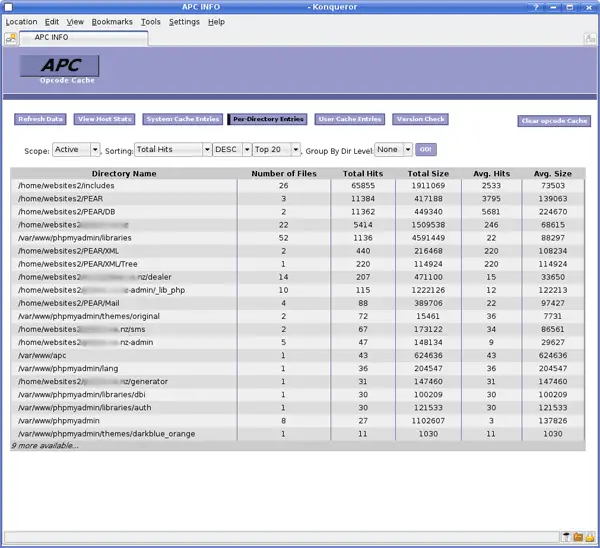Click /var/www/phpmyadmin/libraries directory name

coord(75,238)
